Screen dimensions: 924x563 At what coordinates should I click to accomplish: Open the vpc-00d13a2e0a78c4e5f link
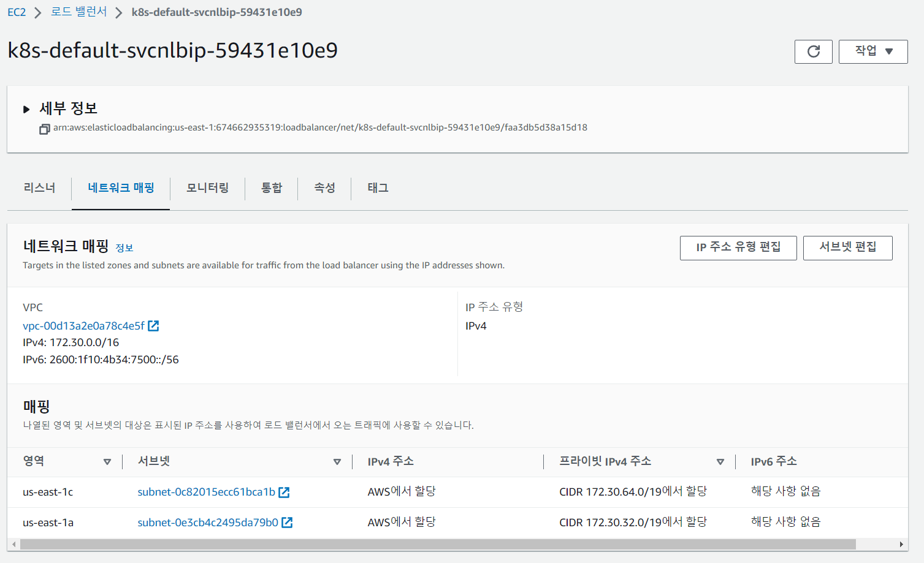click(x=83, y=326)
